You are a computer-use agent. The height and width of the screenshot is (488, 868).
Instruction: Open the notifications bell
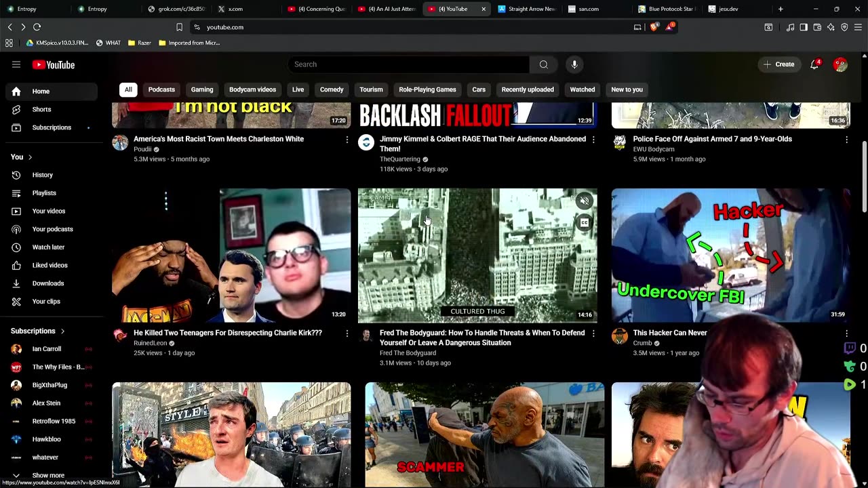pos(814,64)
